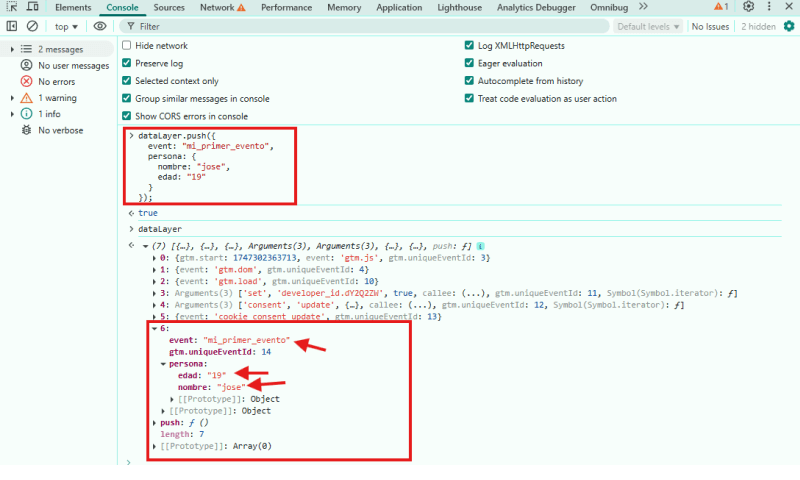
Task: Toggle the device toolbar icon
Action: click(33, 7)
